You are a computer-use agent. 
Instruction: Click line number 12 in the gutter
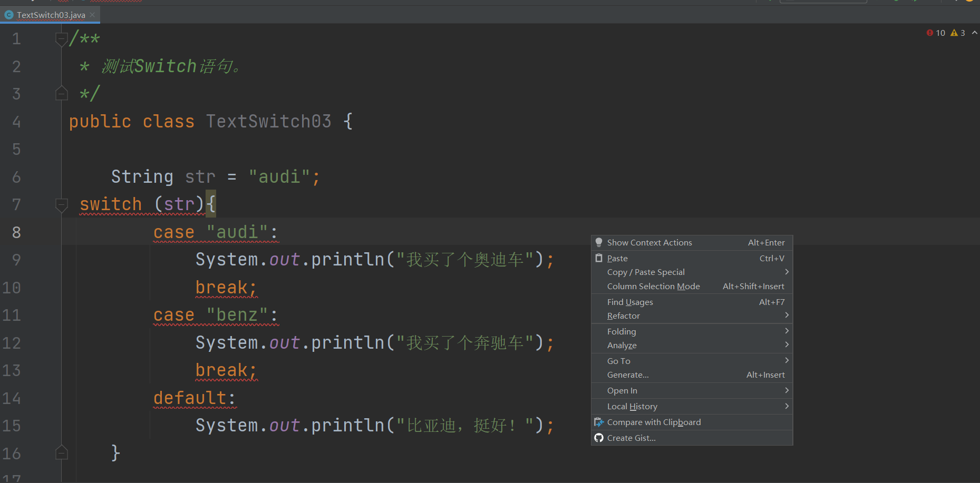pos(11,343)
